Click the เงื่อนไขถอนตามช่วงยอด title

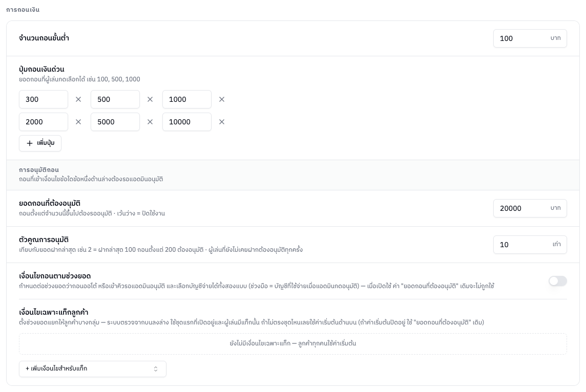click(55, 276)
